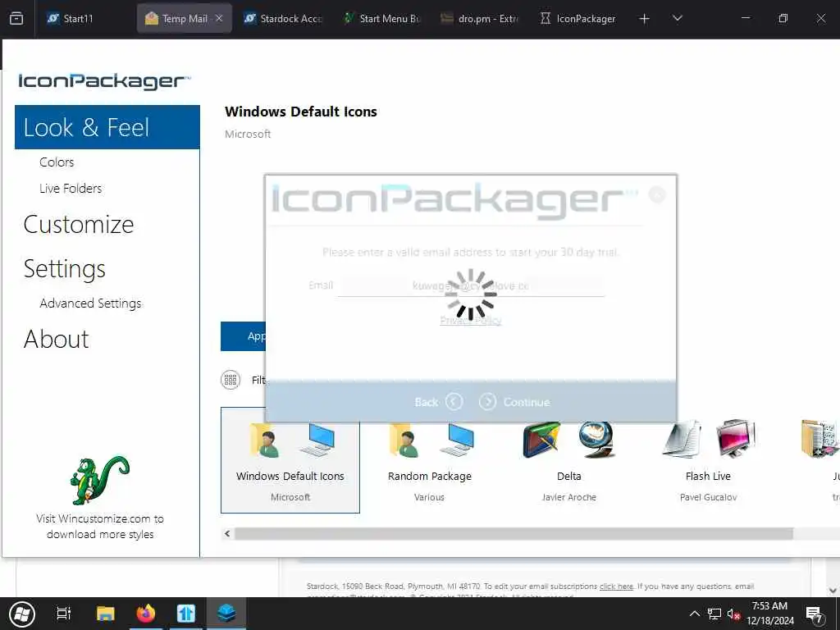Open Task View on the taskbar
The width and height of the screenshot is (840, 630).
click(x=64, y=614)
